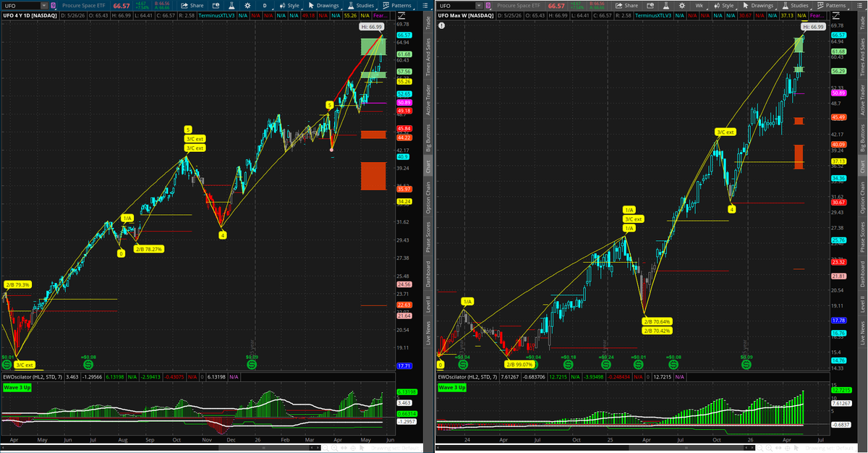Open the Drawings menu on right chart
The height and width of the screenshot is (453, 868).
[757, 6]
